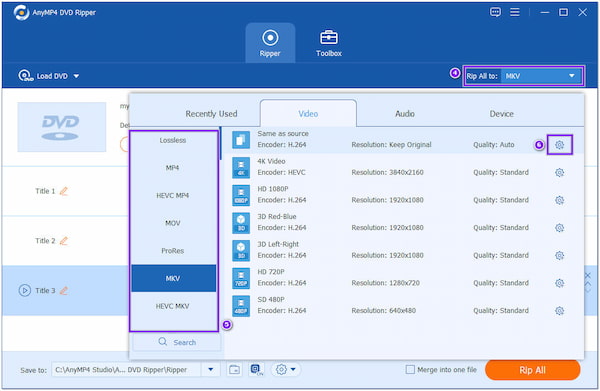Screen dimensions: 600x391
Task: Click the Same as source preset icon
Action: 241,140
